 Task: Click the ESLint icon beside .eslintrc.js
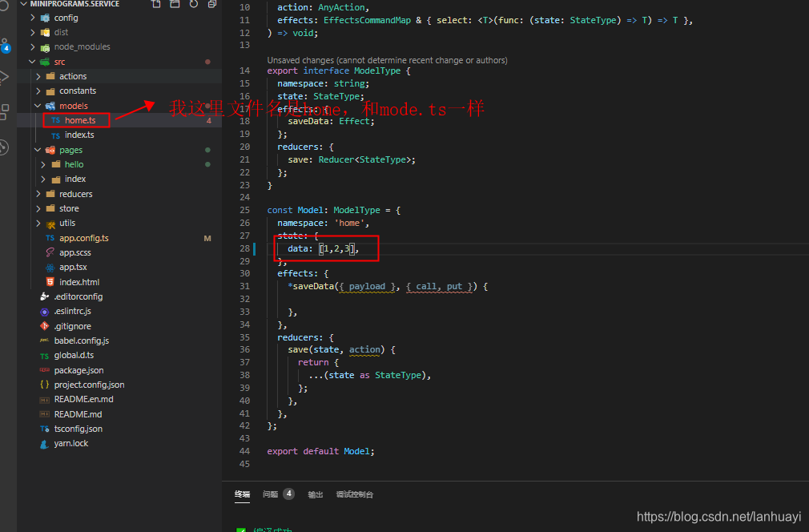(x=44, y=312)
